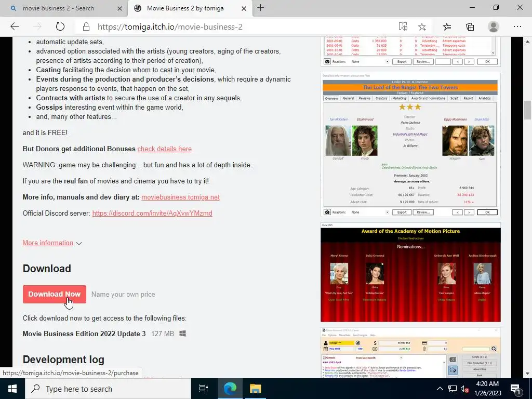The image size is (532, 399).
Task: Click the Development log heading
Action: (63, 360)
